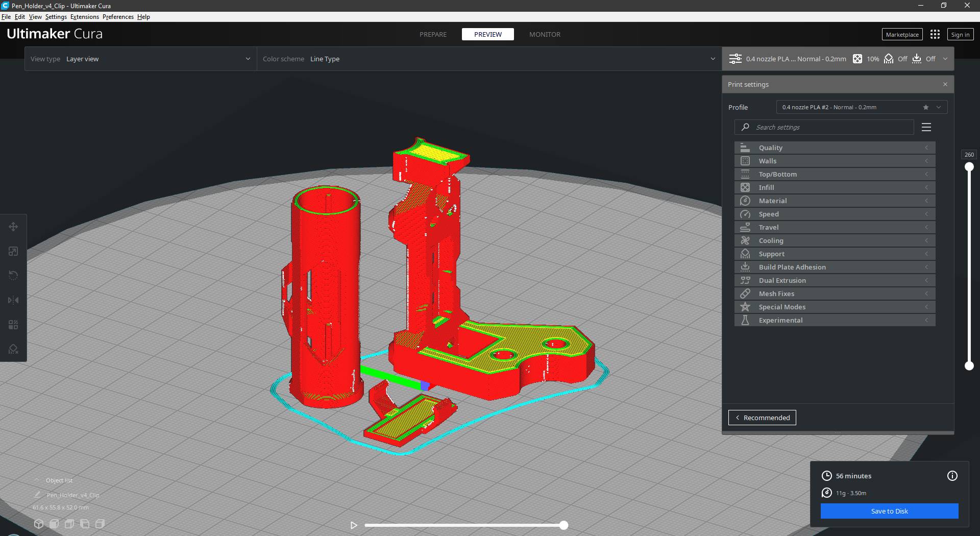Click Save to Disk

coord(890,511)
